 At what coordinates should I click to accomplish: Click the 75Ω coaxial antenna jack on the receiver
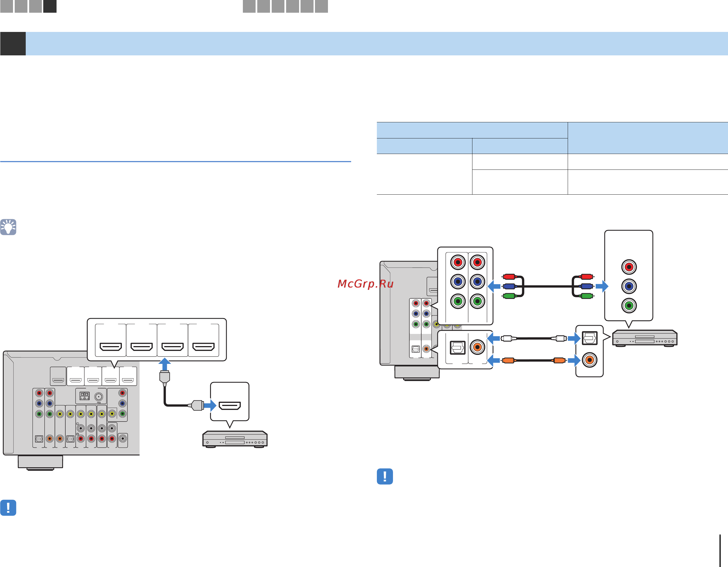pyautogui.click(x=99, y=397)
